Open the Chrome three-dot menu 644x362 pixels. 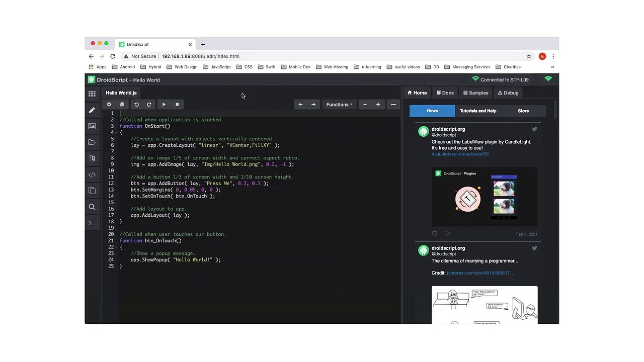coord(553,56)
